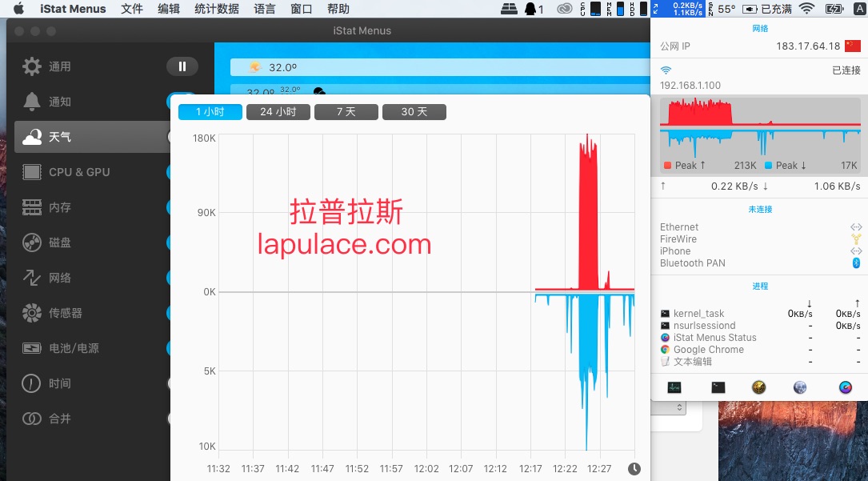Click the China flag beside public IP
The height and width of the screenshot is (481, 868).
pyautogui.click(x=853, y=46)
